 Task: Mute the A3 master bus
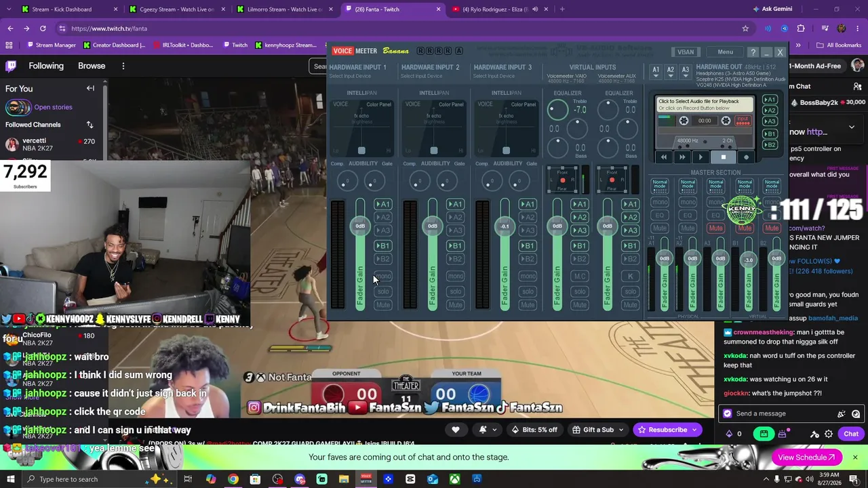[715, 228]
